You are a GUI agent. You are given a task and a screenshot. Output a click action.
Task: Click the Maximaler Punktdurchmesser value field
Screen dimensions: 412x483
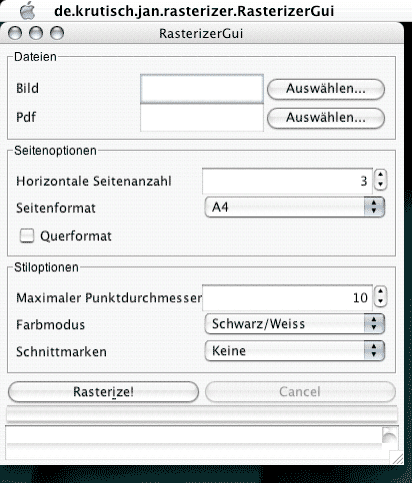point(287,298)
